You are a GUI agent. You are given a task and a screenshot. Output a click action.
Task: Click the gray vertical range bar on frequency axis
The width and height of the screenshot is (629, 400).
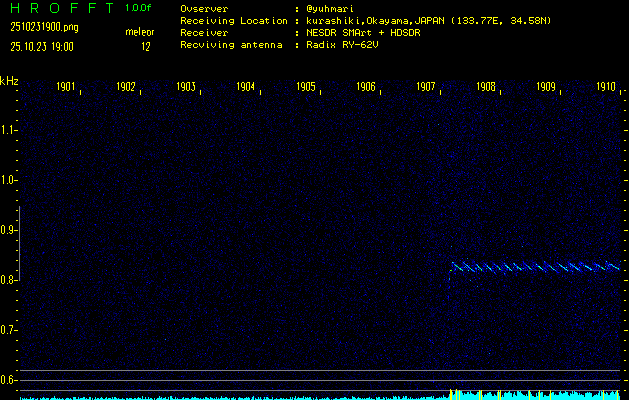pyautogui.click(x=19, y=243)
